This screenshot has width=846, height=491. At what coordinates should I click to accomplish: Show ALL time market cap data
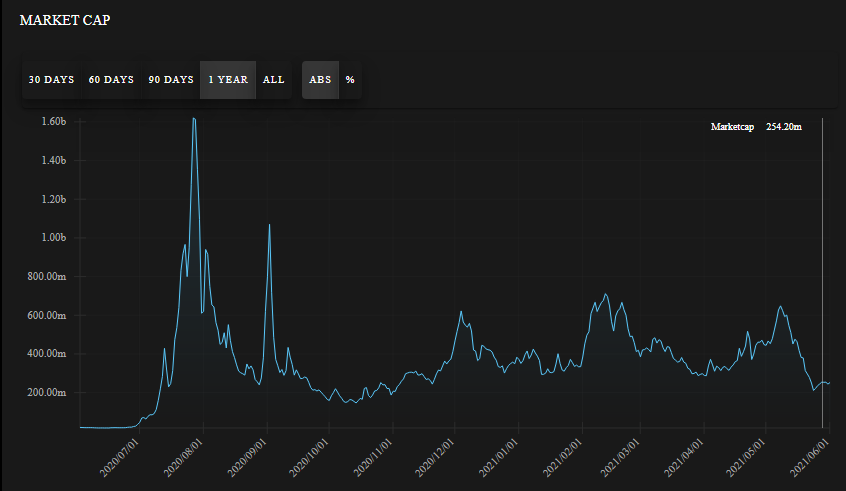point(274,80)
